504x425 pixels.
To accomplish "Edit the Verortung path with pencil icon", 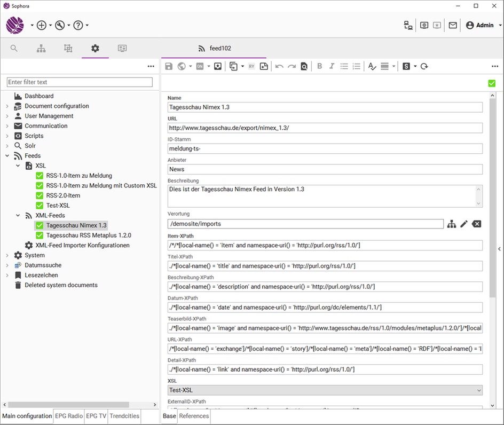I will coord(464,224).
